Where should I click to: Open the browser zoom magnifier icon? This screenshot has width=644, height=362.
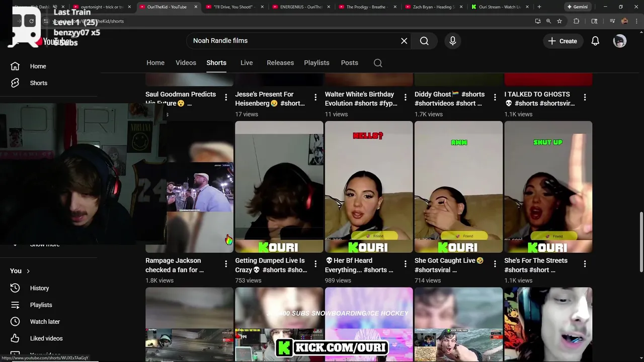548,21
